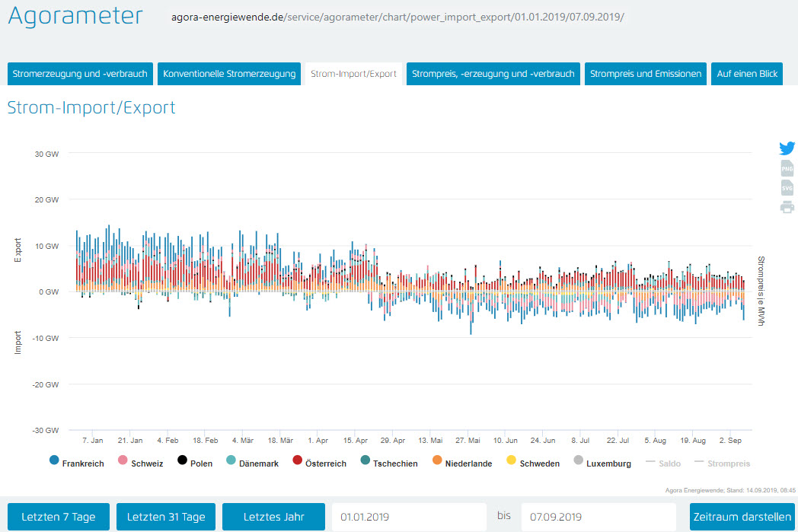Click the 22. Jul date label
The width and height of the screenshot is (798, 532).
618,441
